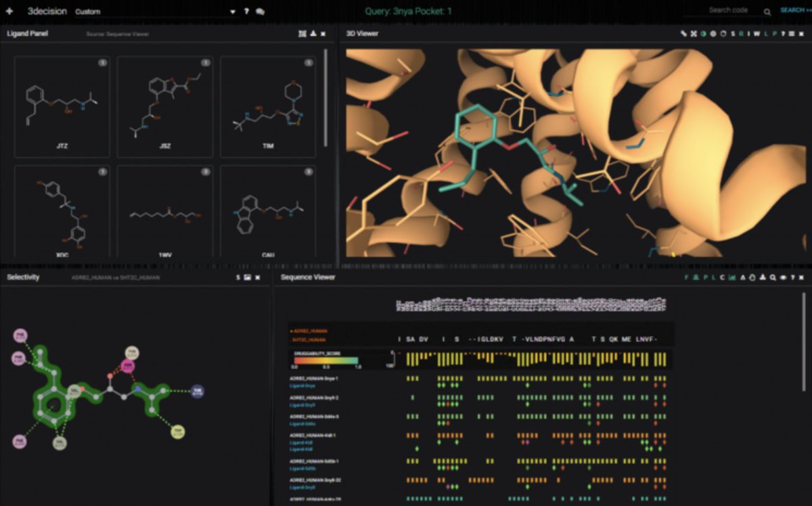Click the link icon in 3D Viewer toolbar
812x506 pixels.
(x=683, y=34)
